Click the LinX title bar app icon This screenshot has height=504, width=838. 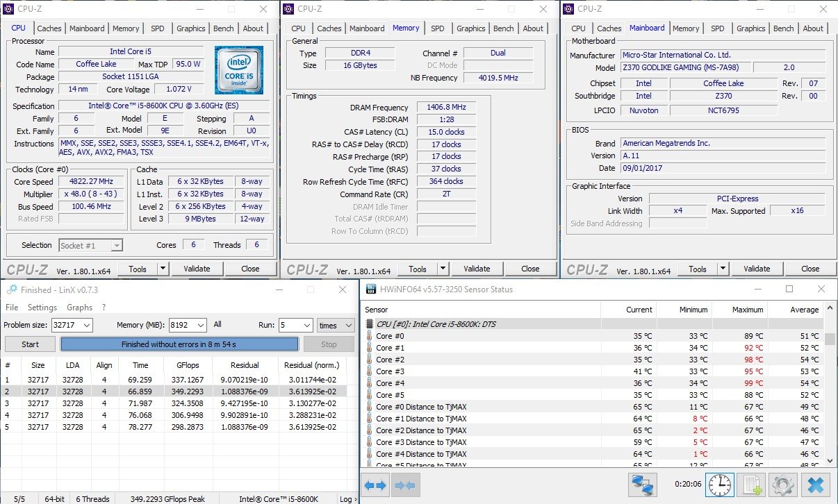point(10,289)
